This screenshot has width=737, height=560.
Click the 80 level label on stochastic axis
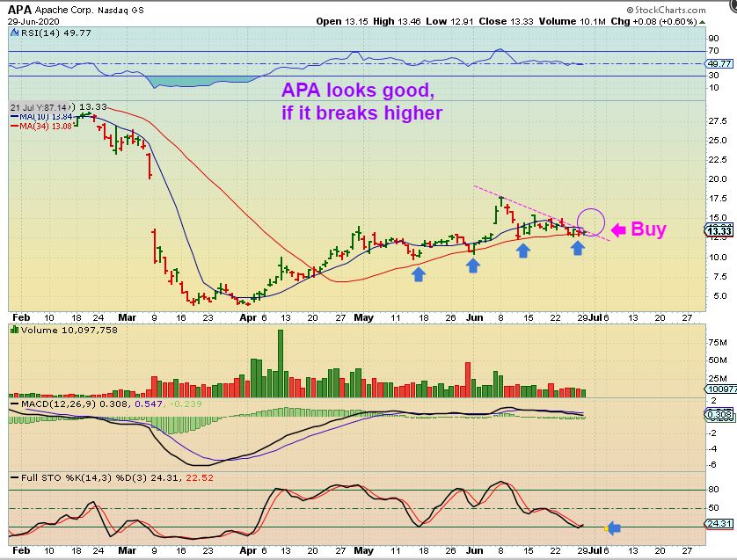[x=713, y=490]
